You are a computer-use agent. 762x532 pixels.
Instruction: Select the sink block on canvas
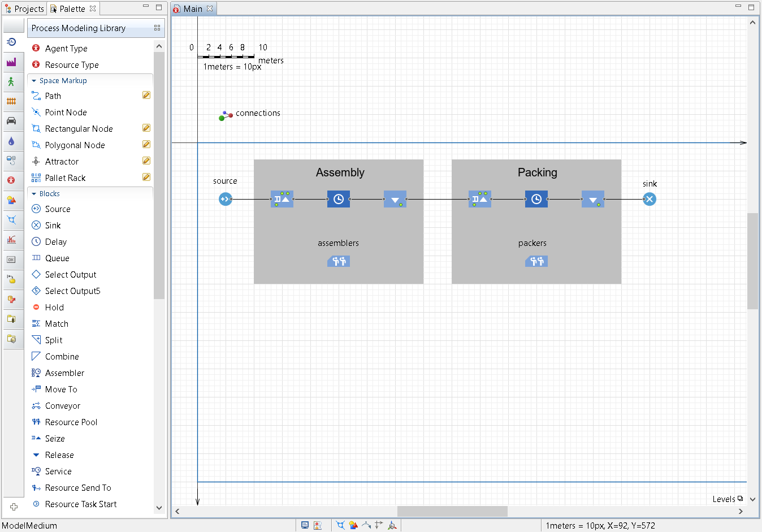[650, 199]
